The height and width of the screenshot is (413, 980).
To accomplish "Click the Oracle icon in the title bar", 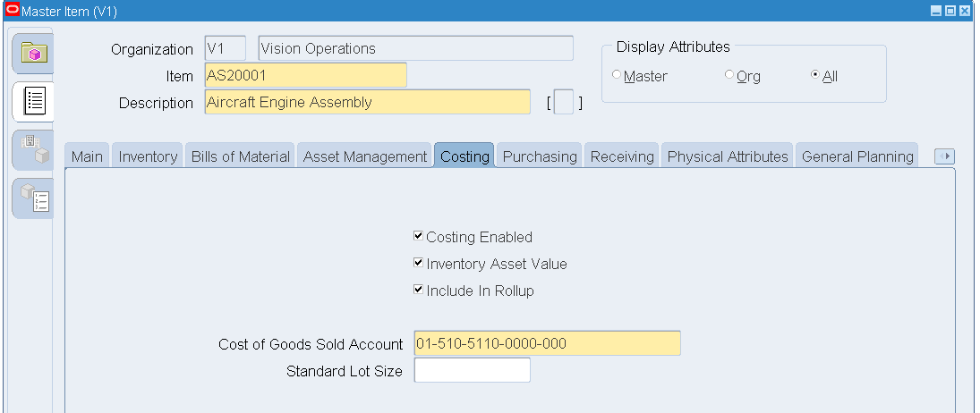I will [x=12, y=10].
